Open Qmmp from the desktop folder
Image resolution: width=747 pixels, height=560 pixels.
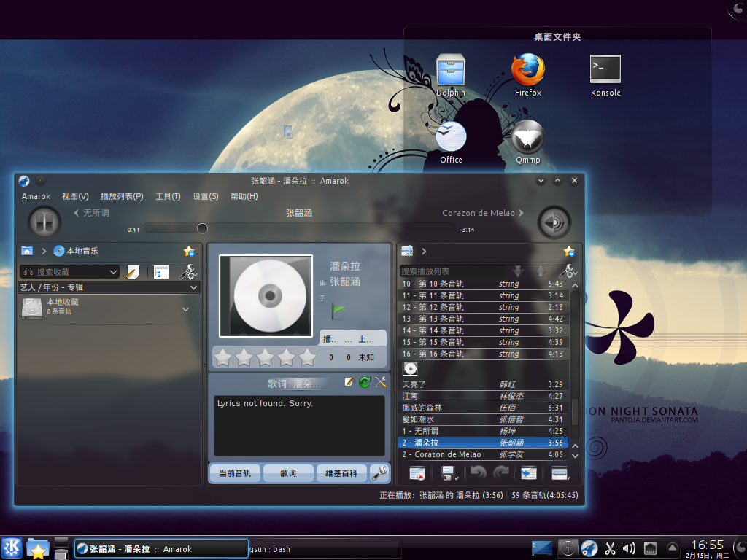point(528,142)
